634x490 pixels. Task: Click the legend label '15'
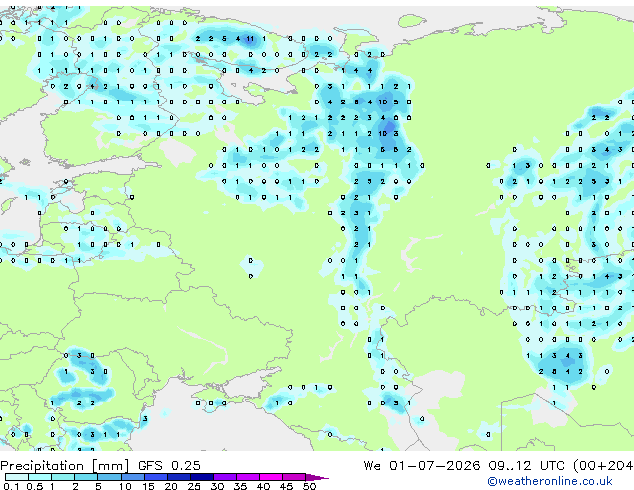pos(148,486)
